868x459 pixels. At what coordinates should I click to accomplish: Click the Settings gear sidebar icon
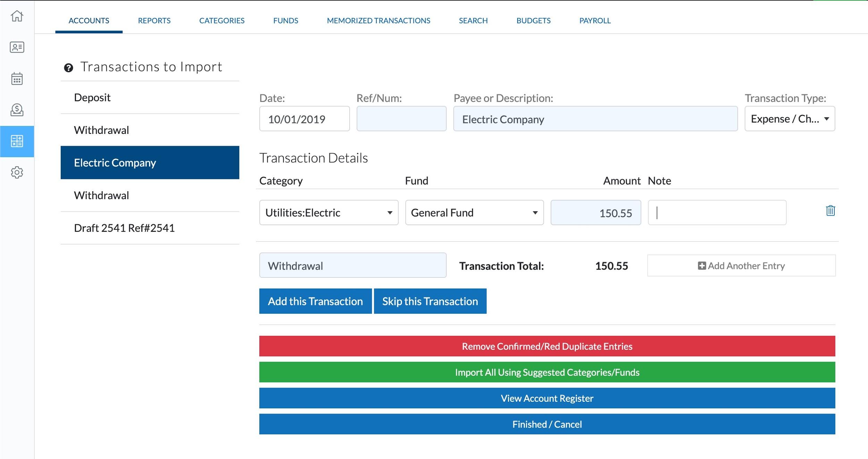click(x=17, y=172)
